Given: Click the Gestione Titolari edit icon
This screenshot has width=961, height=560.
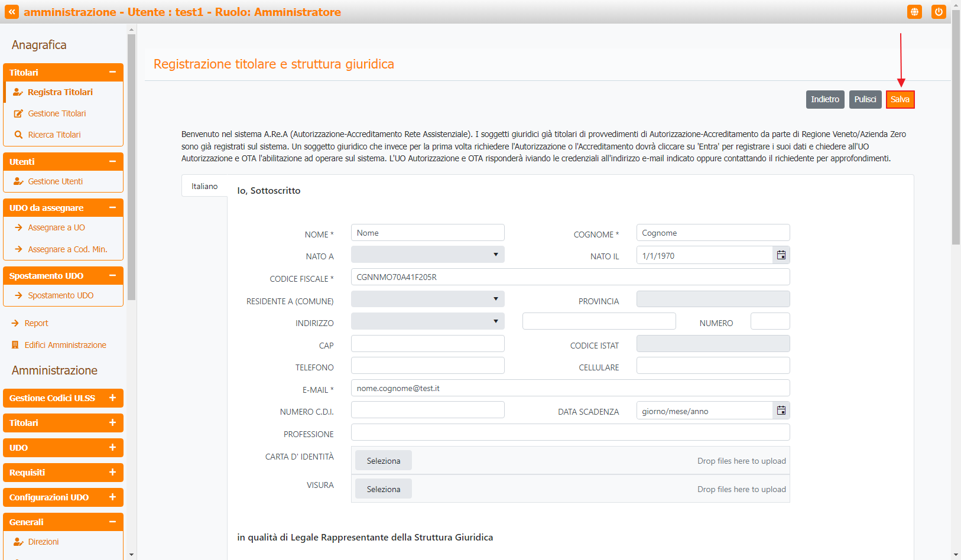Looking at the screenshot, I should 18,113.
